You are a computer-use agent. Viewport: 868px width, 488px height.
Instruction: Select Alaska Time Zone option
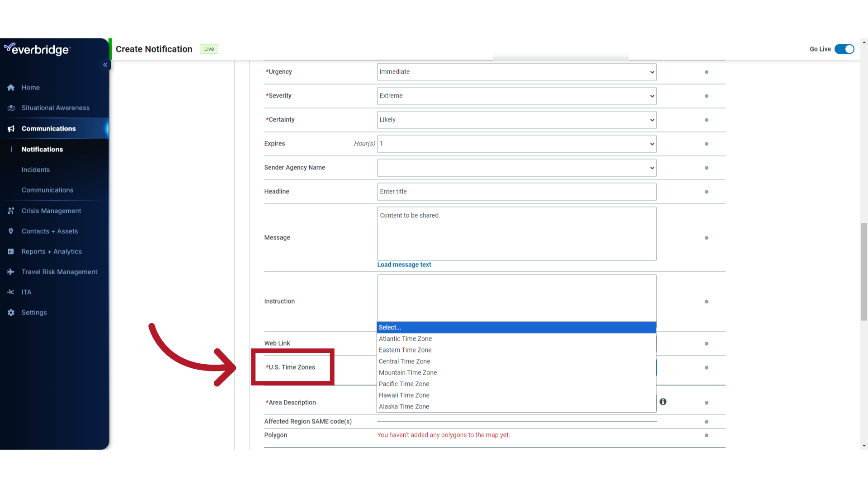[516, 407]
